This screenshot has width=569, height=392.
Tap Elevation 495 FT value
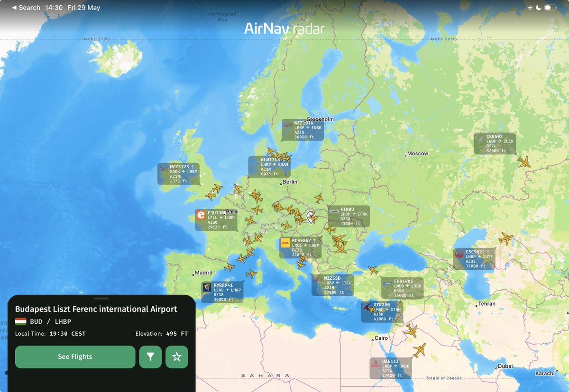coord(177,334)
